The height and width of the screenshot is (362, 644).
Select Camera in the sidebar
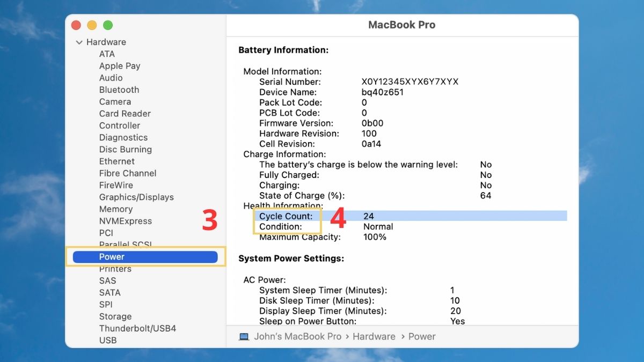115,101
